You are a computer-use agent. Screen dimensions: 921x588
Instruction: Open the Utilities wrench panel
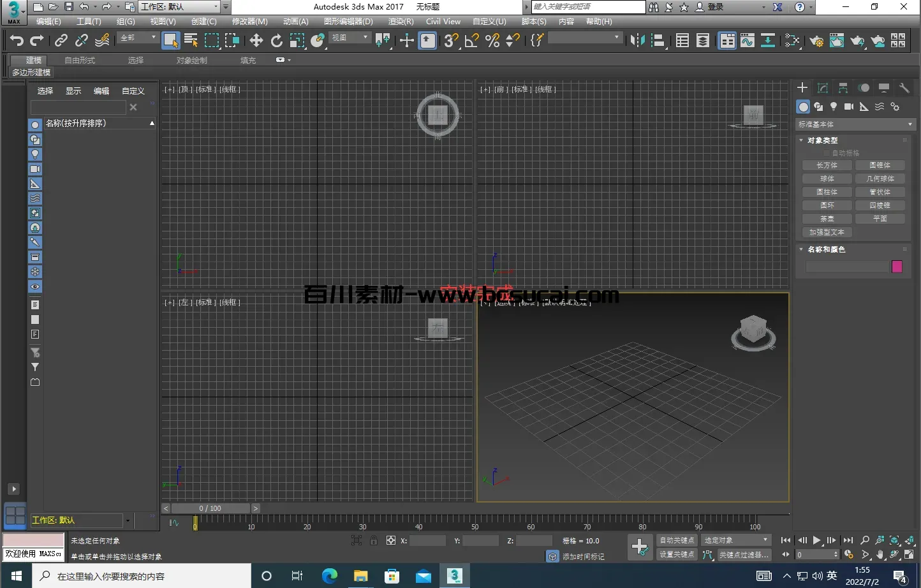click(904, 88)
